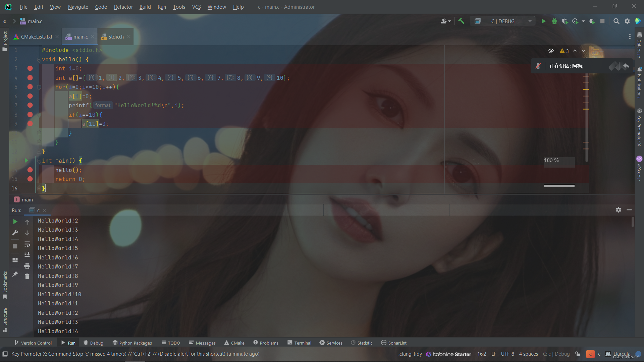The height and width of the screenshot is (362, 644).
Task: Expand the profiler run dropdown arrow
Action: (583, 21)
